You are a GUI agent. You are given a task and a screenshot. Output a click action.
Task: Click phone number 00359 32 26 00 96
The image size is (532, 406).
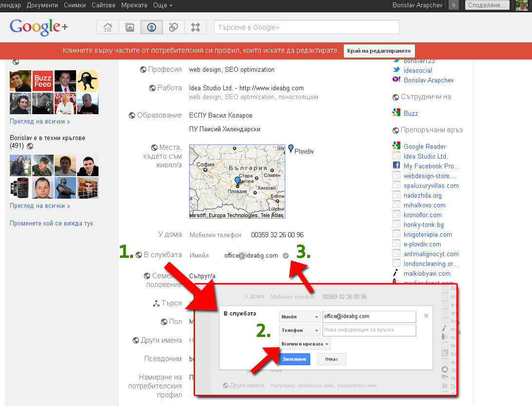tap(277, 235)
